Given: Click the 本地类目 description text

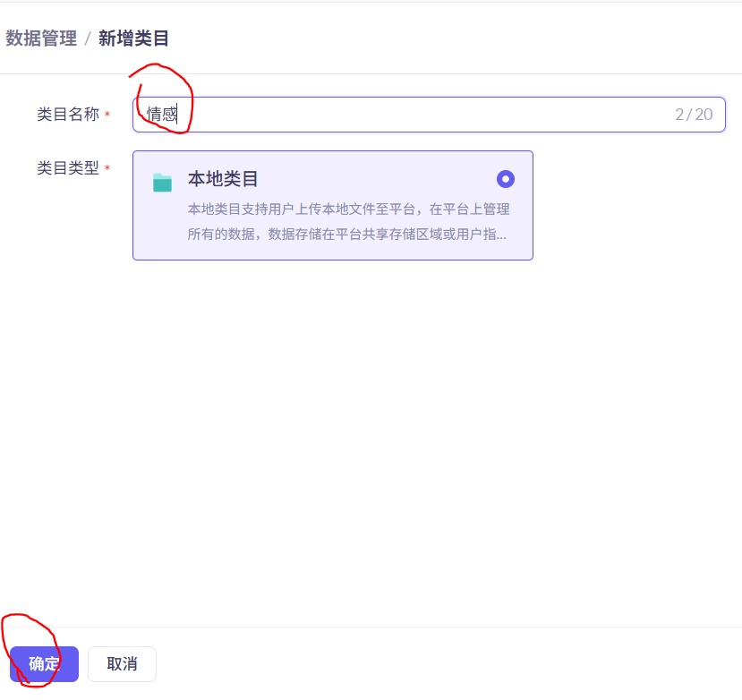Looking at the screenshot, I should (x=348, y=221).
